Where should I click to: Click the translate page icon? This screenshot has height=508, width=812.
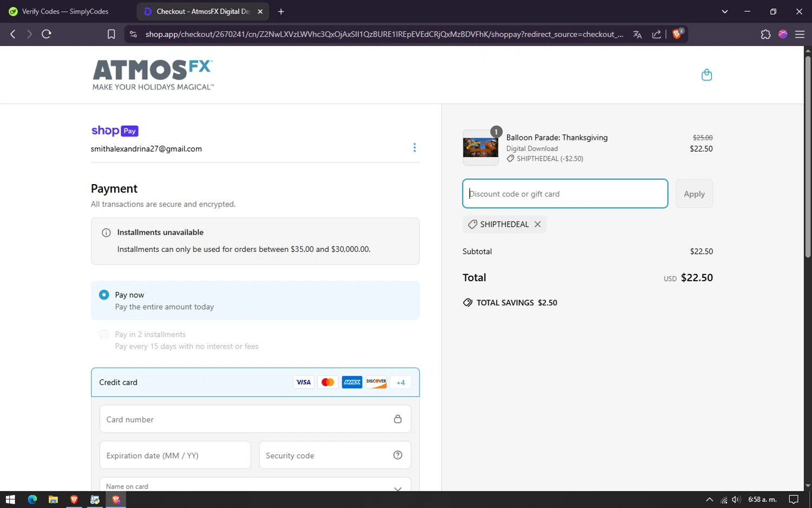637,34
